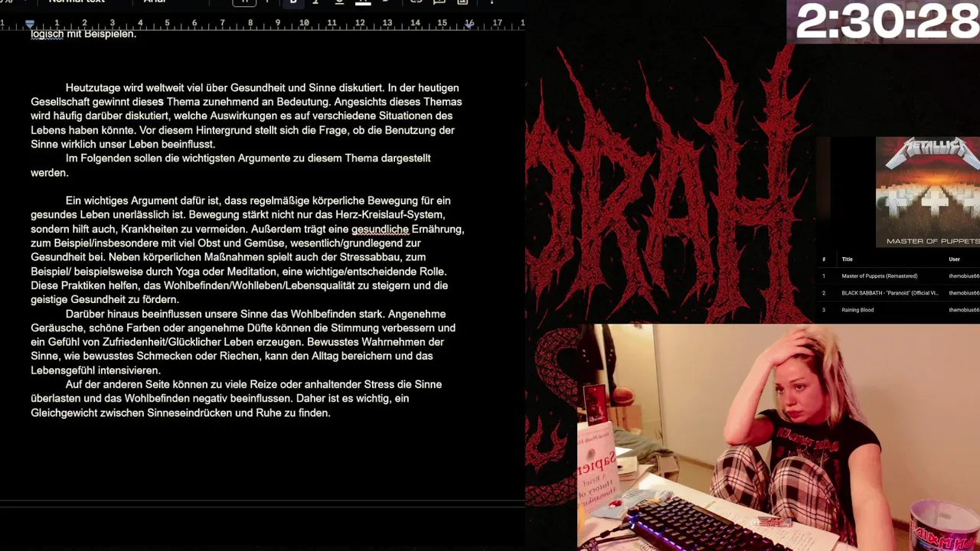980x551 pixels.
Task: Click the 2:30:28 stream timer
Action: point(887,21)
